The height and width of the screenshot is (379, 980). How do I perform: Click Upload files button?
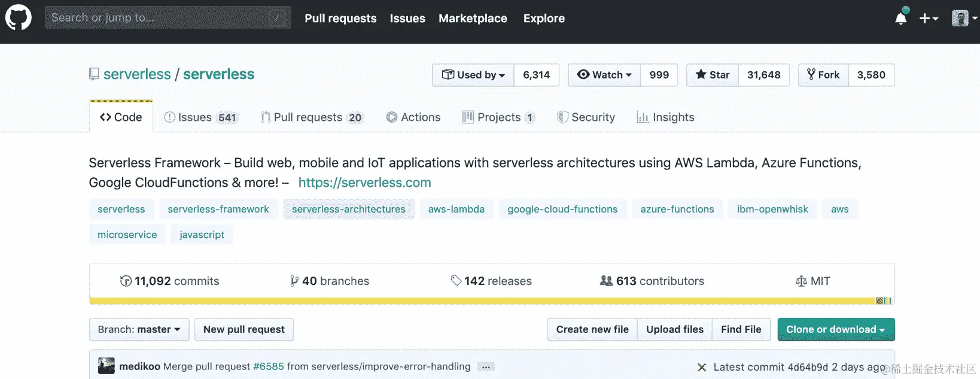[675, 329]
